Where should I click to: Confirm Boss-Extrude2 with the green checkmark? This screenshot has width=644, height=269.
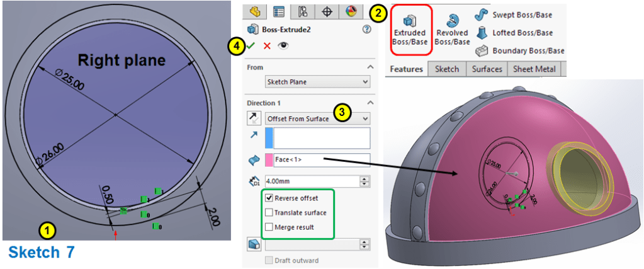click(252, 46)
